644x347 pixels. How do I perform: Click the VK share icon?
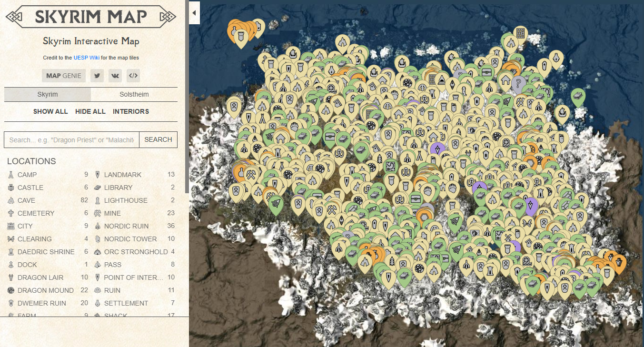(115, 76)
